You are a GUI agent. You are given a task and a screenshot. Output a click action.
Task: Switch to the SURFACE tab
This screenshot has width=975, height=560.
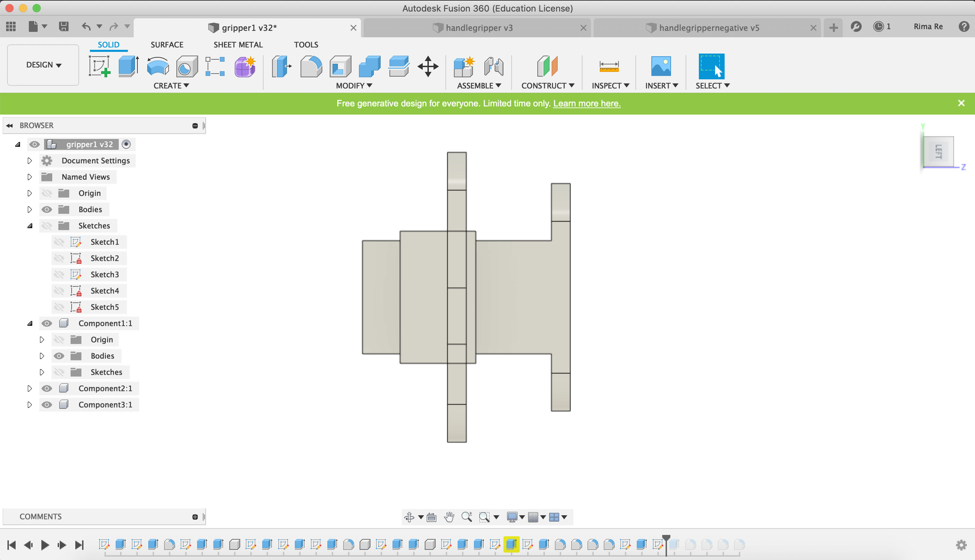167,45
